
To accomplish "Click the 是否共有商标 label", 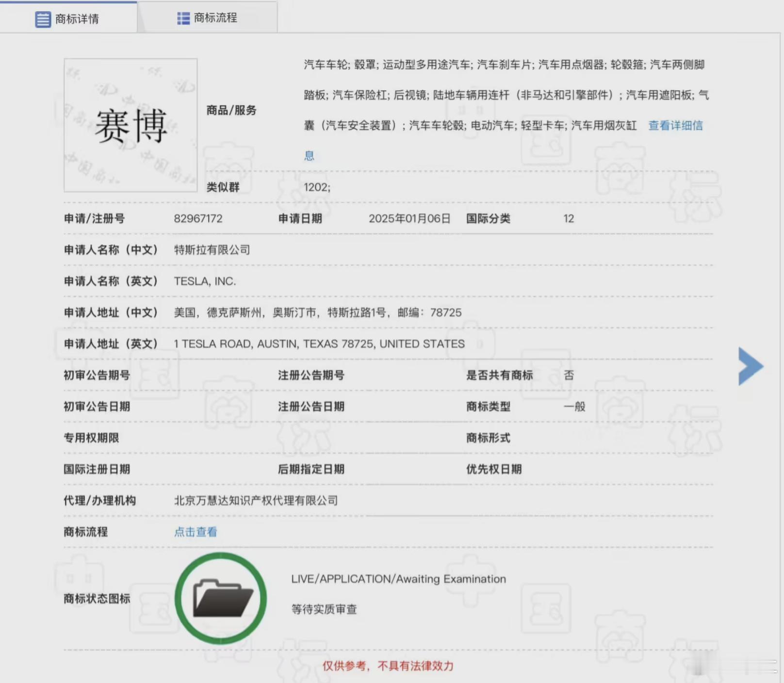I will (x=499, y=375).
